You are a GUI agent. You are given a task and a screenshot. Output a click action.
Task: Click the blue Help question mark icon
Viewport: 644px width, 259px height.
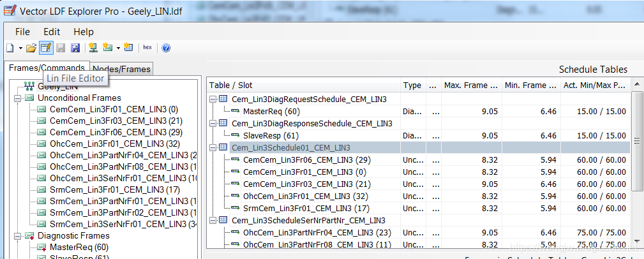[166, 48]
